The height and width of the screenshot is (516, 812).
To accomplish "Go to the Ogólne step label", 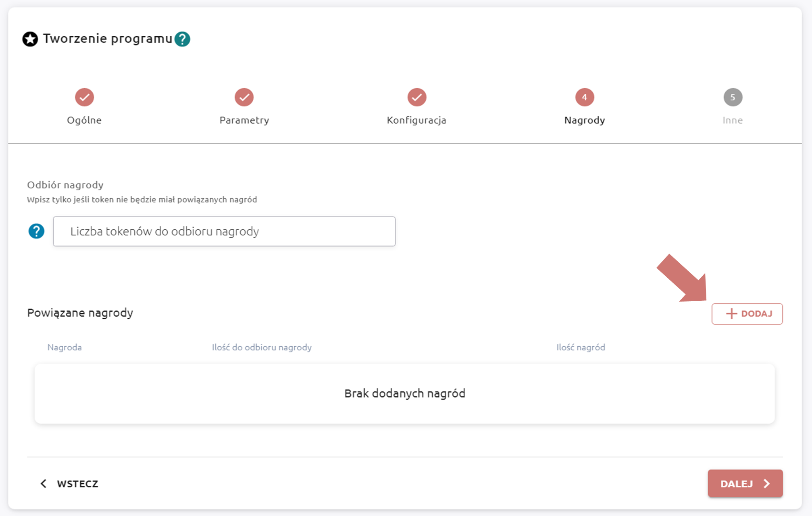I will [84, 120].
